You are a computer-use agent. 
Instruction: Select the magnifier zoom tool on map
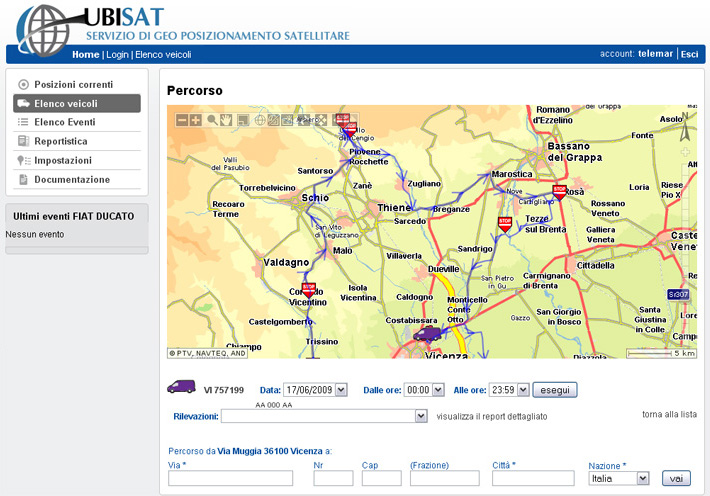(212, 120)
